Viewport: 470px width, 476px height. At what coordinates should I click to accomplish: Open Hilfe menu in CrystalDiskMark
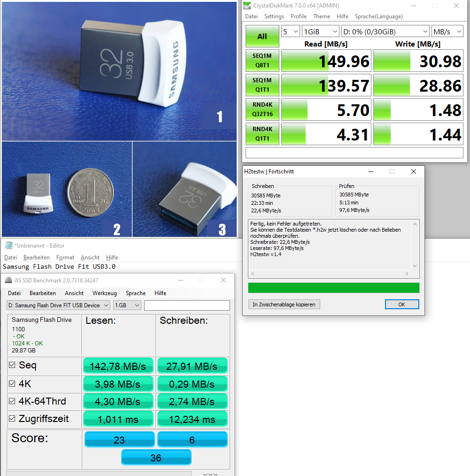(x=342, y=16)
